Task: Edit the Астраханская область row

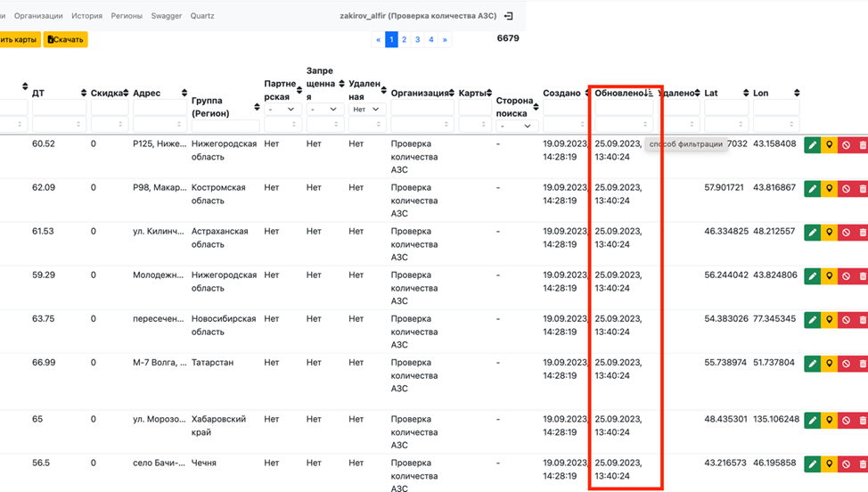Action: (812, 233)
